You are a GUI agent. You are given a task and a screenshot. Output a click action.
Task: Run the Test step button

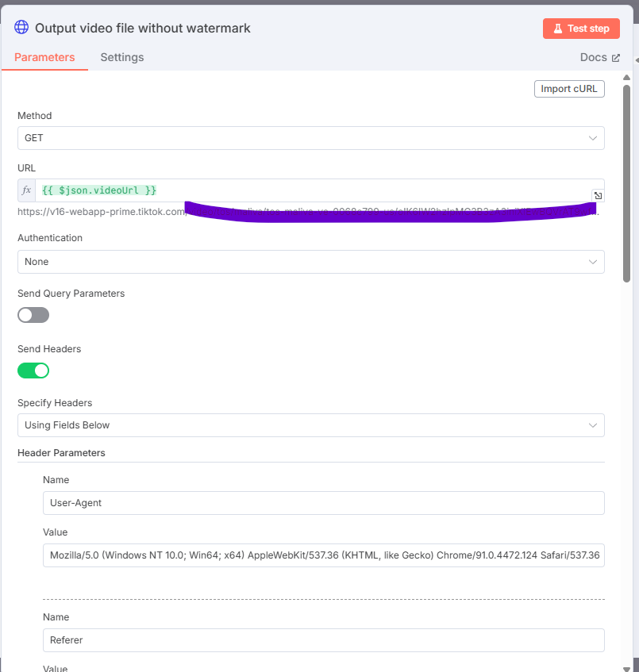pos(581,29)
